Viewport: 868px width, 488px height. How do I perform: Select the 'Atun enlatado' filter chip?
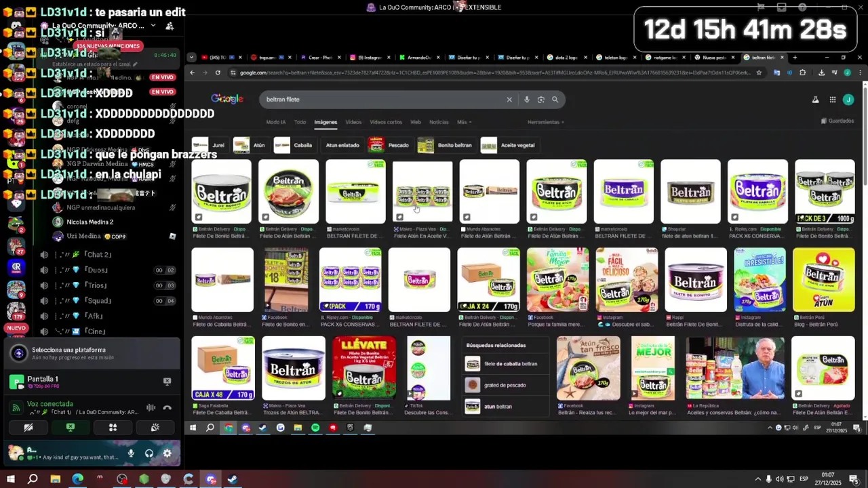[342, 145]
